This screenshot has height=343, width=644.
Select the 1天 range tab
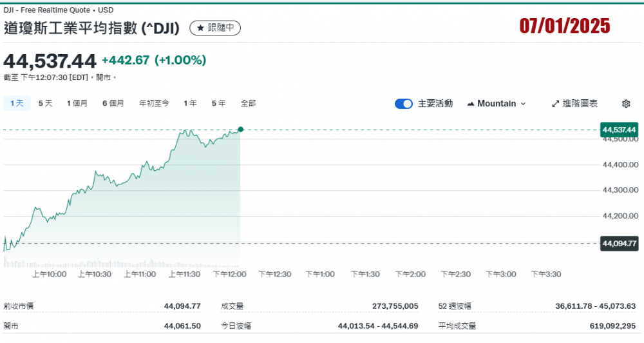16,103
